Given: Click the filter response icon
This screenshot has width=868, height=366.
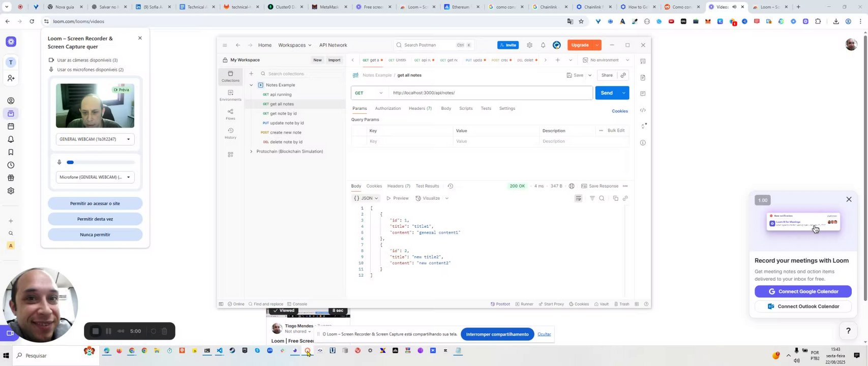Looking at the screenshot, I should click(x=592, y=198).
